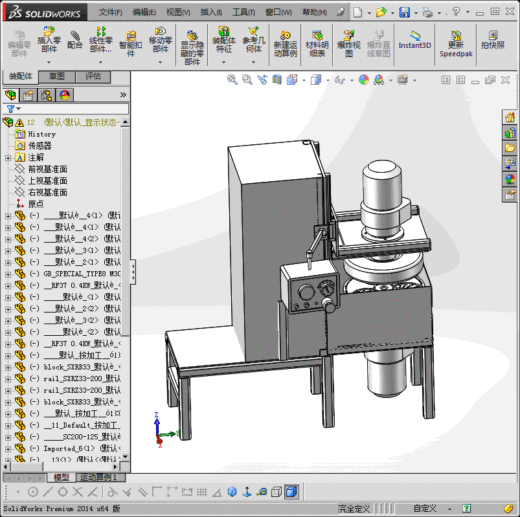
Task: Expand the 注解 annotations tree node
Action: click(x=8, y=158)
